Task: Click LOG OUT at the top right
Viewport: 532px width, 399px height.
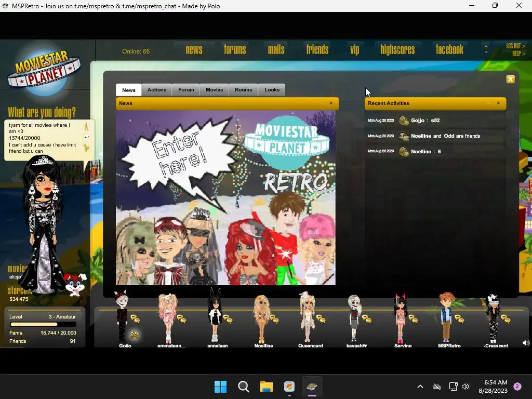Action: 515,46
